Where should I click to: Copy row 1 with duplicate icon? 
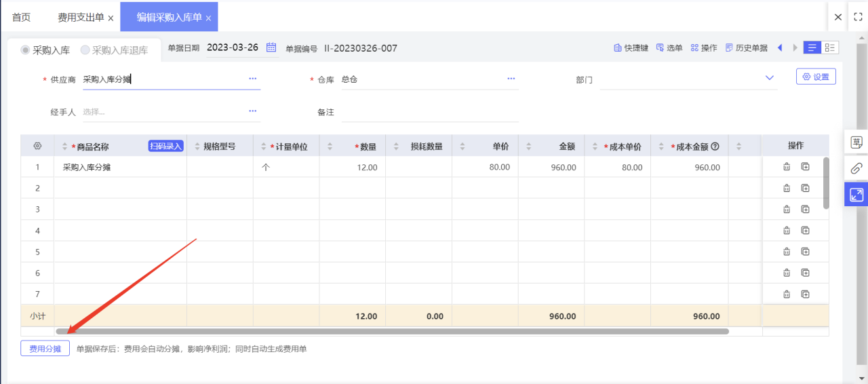tap(806, 167)
